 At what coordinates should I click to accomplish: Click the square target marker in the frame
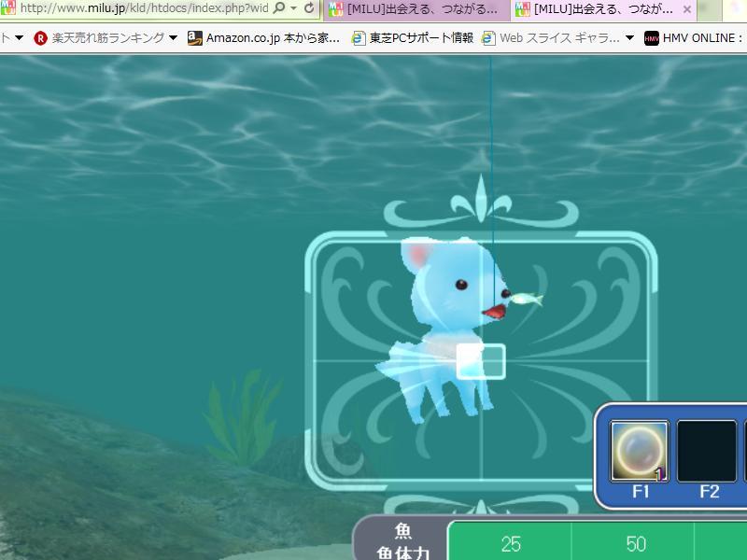[481, 362]
